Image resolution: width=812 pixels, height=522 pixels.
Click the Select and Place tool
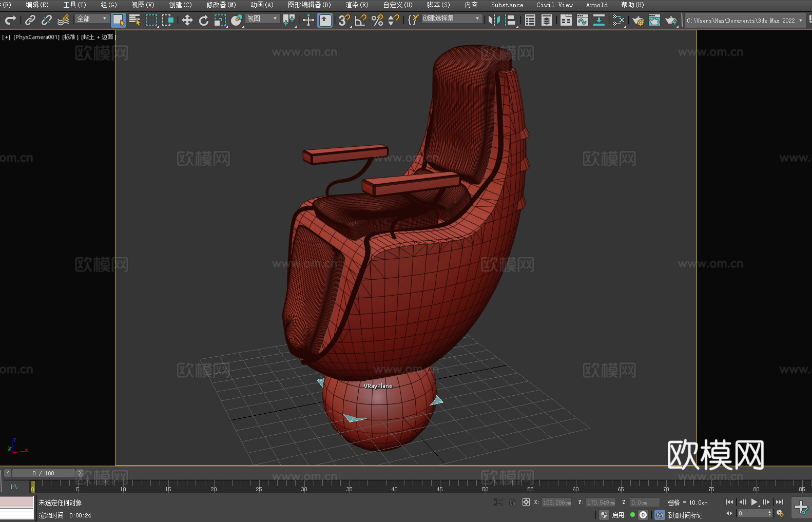coord(237,20)
